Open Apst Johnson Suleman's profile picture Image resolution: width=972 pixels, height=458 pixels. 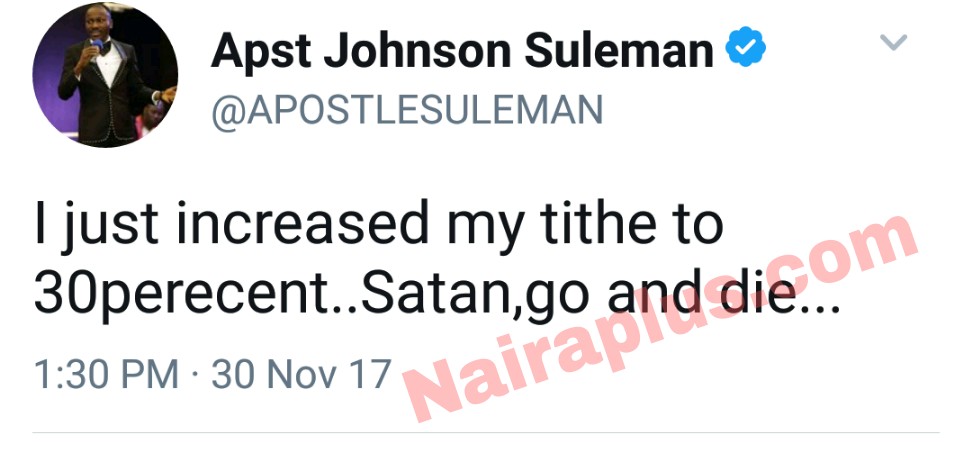pos(105,75)
